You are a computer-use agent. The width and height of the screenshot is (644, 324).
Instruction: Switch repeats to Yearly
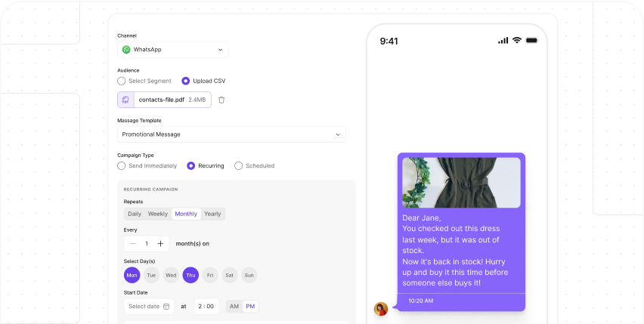[212, 214]
